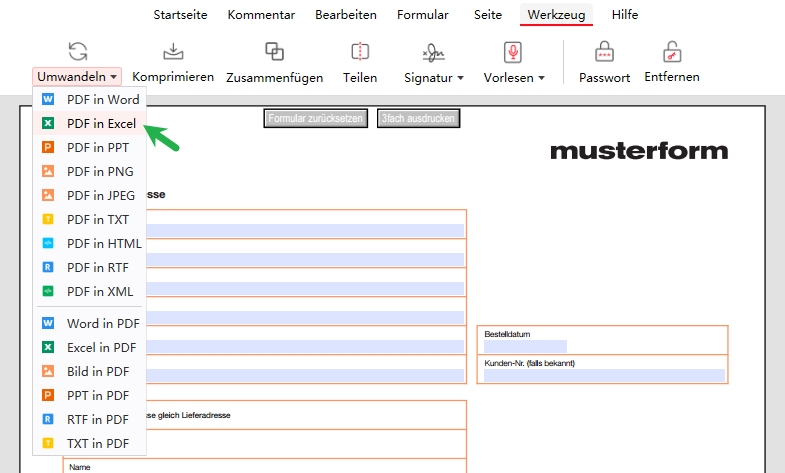
Task: Click the first address form field
Action: [x=305, y=230]
